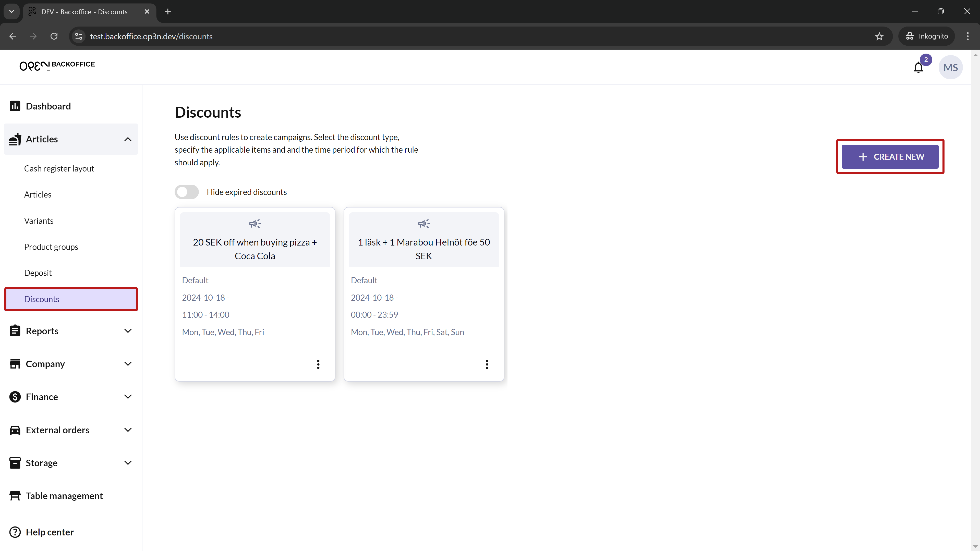Click the External orders car icon
The height and width of the screenshot is (551, 980).
(x=15, y=430)
